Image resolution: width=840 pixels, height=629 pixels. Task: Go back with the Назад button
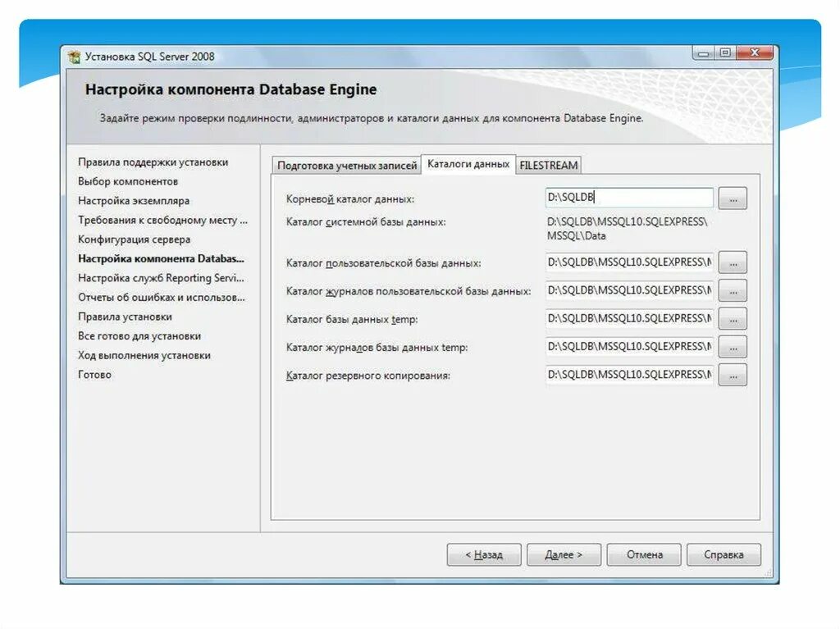pos(484,555)
